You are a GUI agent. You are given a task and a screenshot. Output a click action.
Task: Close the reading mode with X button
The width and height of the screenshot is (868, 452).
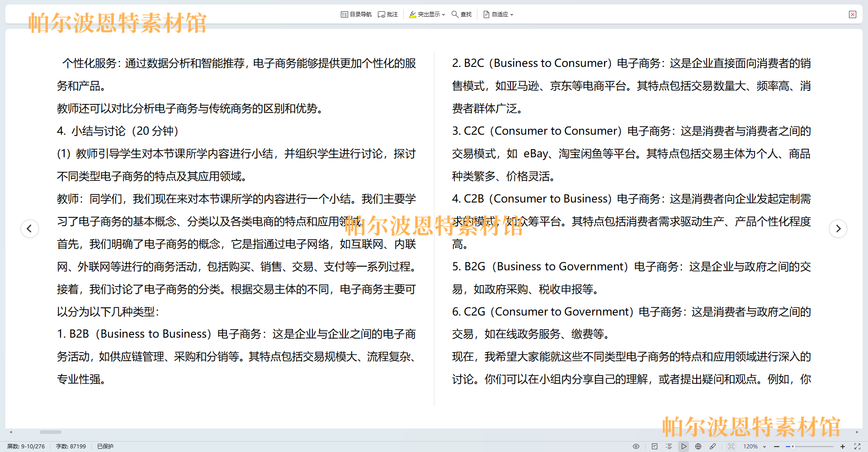853,14
